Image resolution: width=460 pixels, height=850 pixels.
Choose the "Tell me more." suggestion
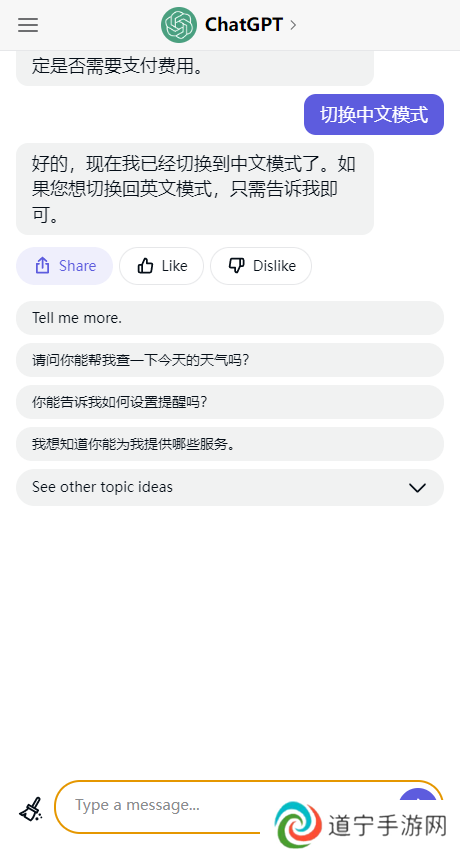[230, 318]
